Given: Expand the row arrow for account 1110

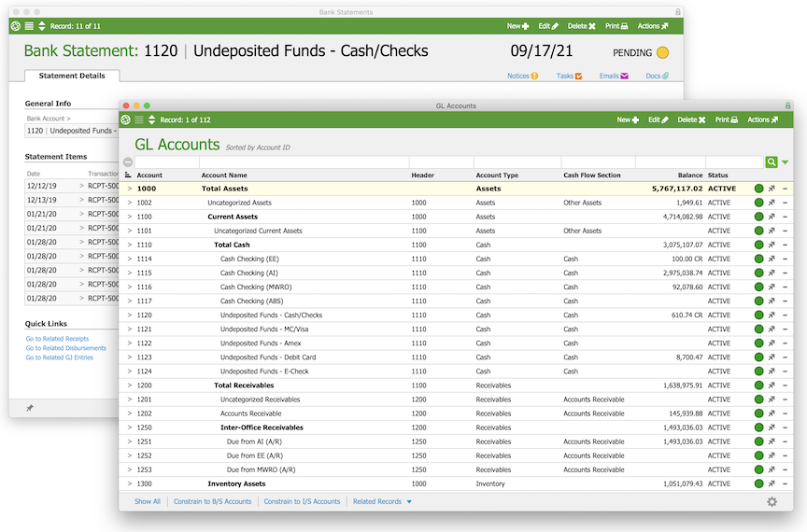Looking at the screenshot, I should [x=130, y=245].
